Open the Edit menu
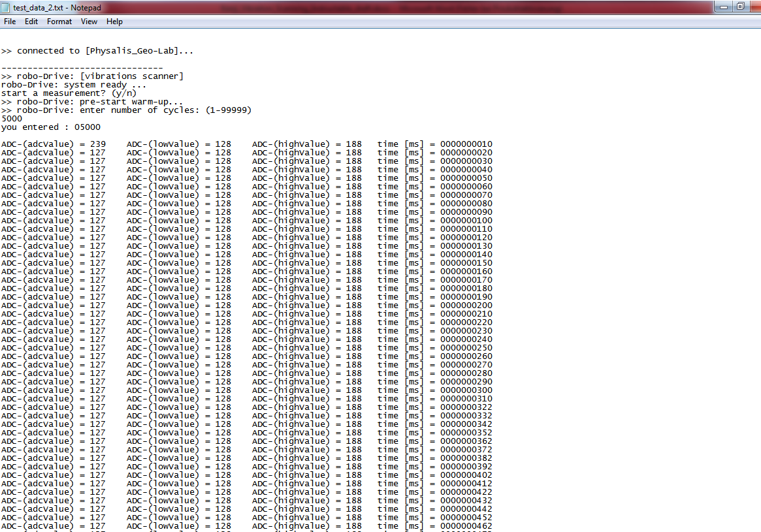Screen dimensions: 761x532 click(31, 22)
